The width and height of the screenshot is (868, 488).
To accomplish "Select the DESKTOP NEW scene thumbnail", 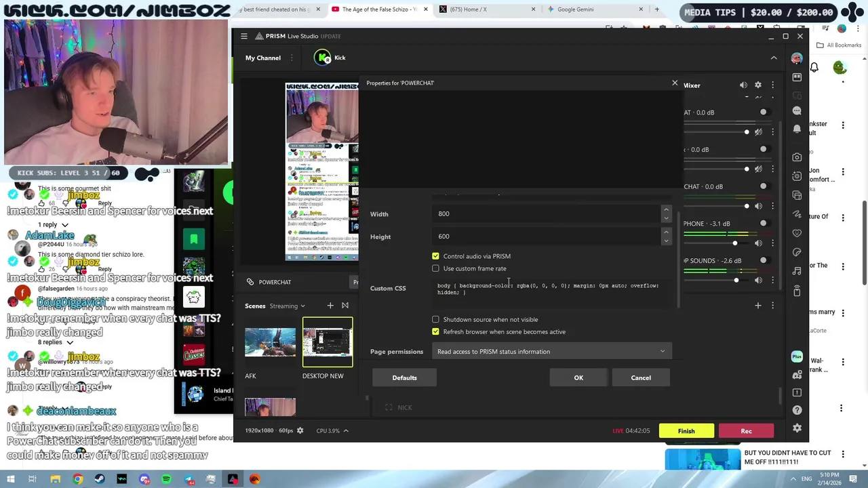I will [x=328, y=342].
